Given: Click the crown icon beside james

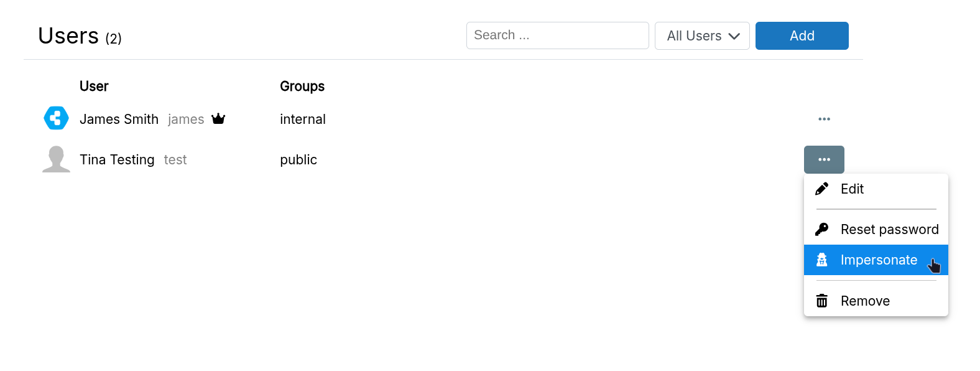Looking at the screenshot, I should (218, 119).
